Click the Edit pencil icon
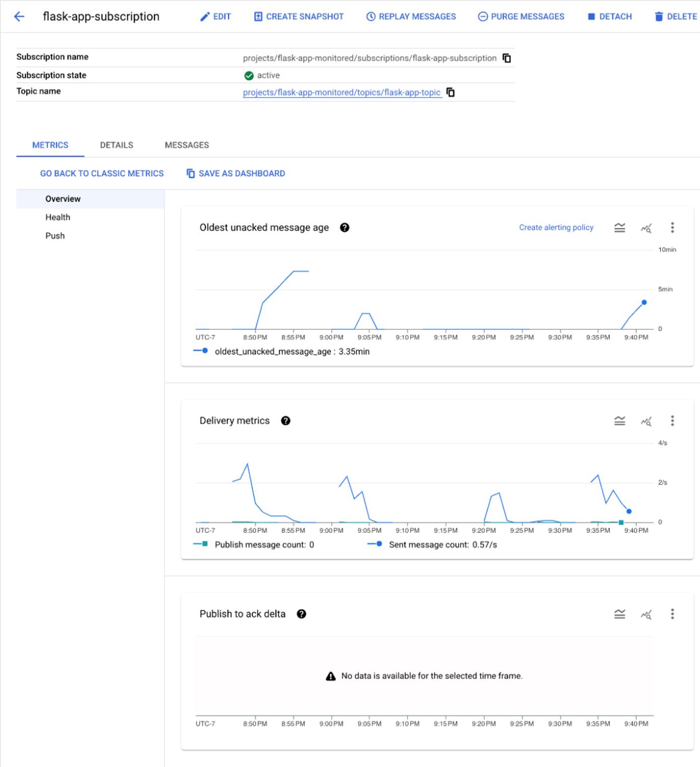This screenshot has width=700, height=767. 205,16
